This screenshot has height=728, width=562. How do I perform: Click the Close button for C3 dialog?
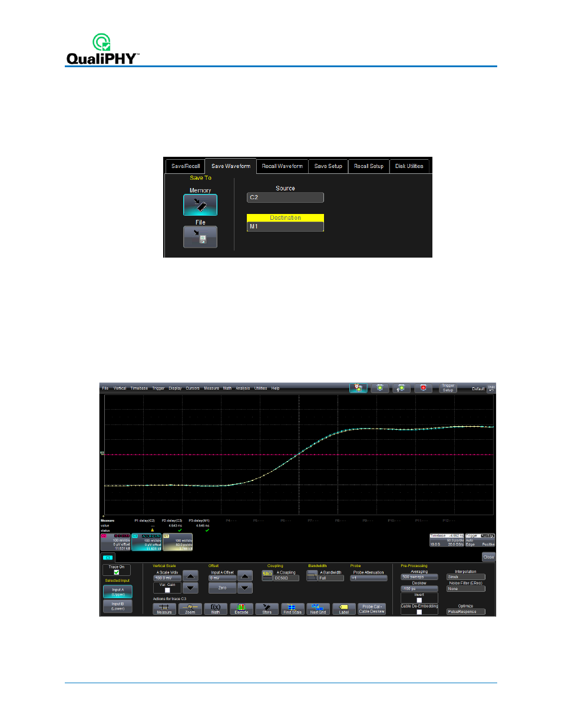pos(488,557)
